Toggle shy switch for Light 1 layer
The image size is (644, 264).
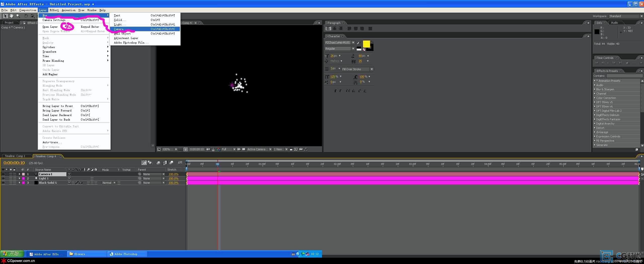69,178
